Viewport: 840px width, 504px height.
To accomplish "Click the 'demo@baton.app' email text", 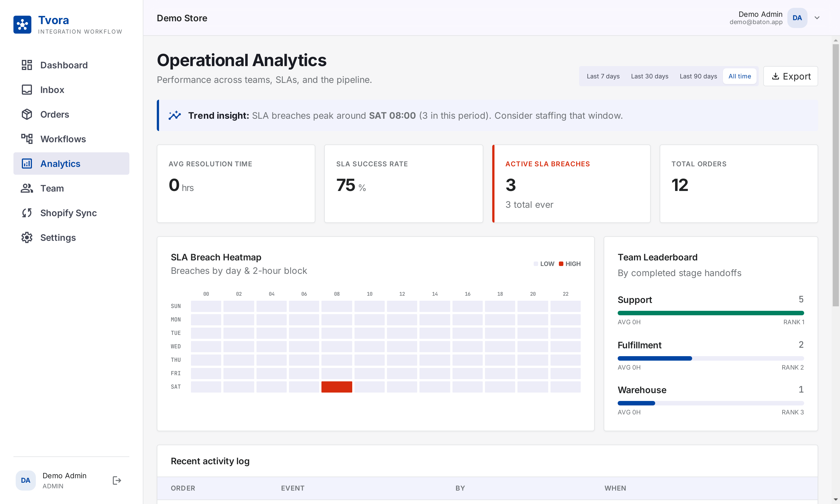I will pos(756,22).
